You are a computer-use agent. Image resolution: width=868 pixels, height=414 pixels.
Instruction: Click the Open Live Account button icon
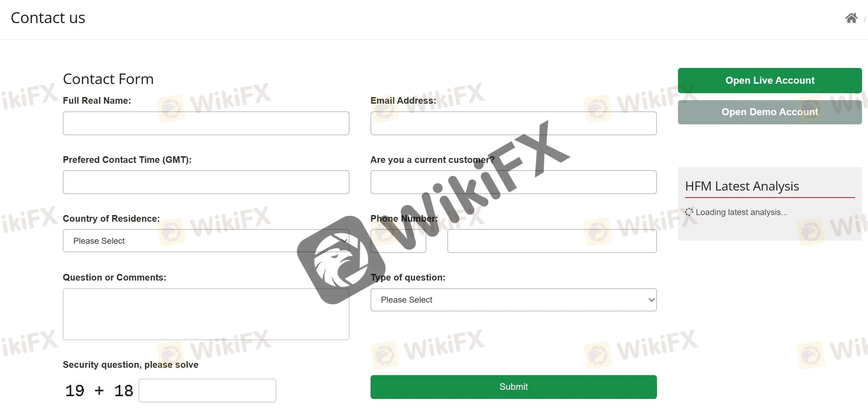(770, 80)
